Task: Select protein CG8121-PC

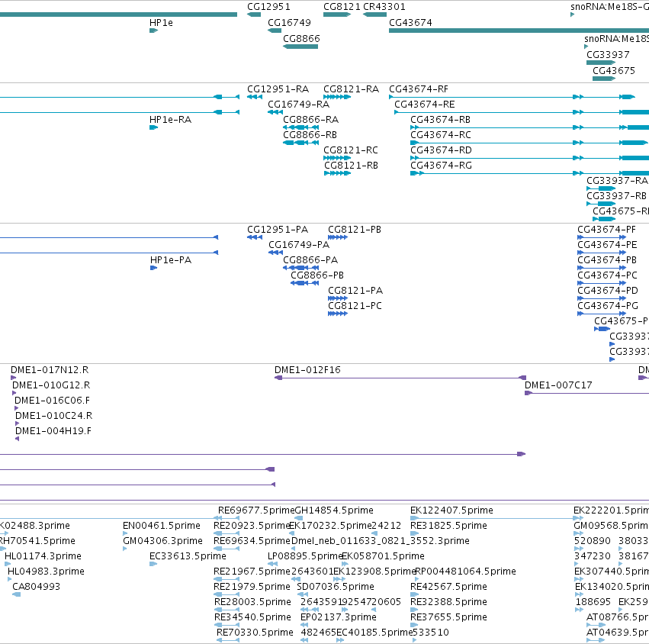Action: tap(338, 314)
